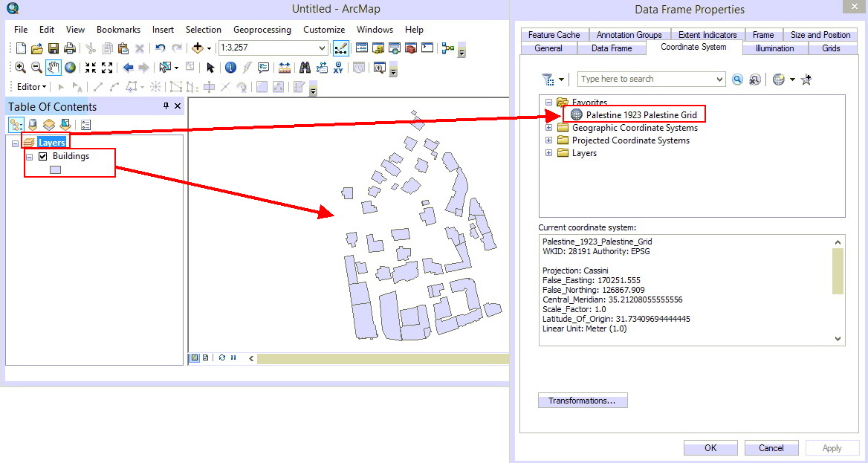Open the Editor dropdown menu
Image resolution: width=868 pixels, height=463 pixels.
point(31,87)
